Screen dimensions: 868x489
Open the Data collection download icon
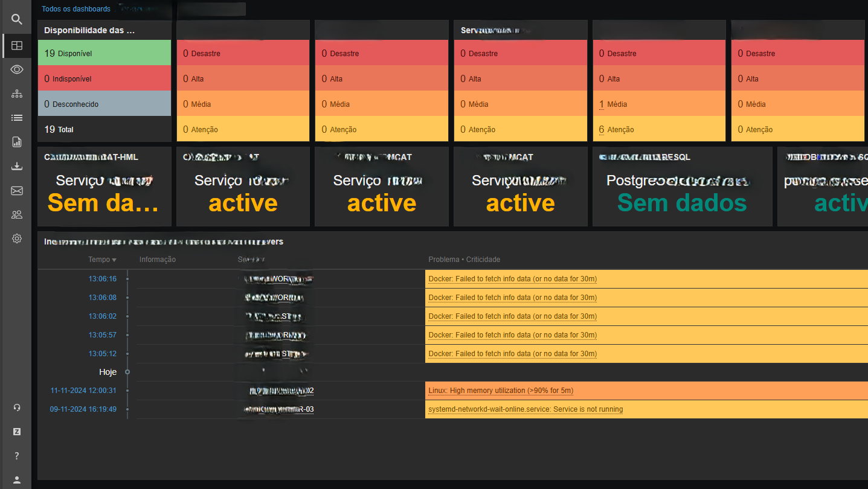pyautogui.click(x=17, y=167)
